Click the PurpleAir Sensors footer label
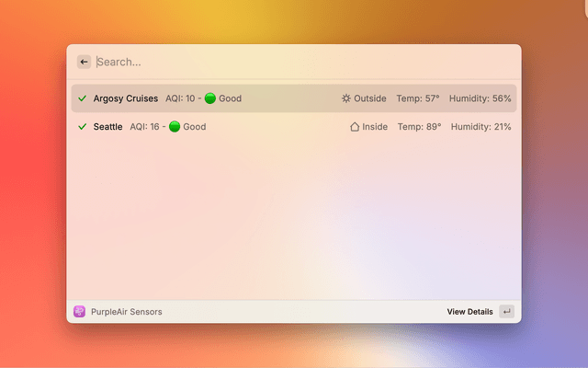The height and width of the screenshot is (368, 588). [126, 312]
